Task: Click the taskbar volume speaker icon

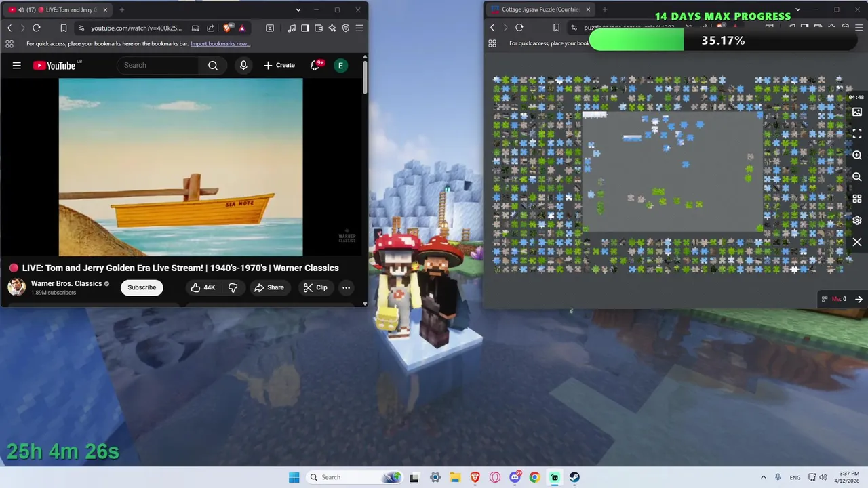Action: 823,477
